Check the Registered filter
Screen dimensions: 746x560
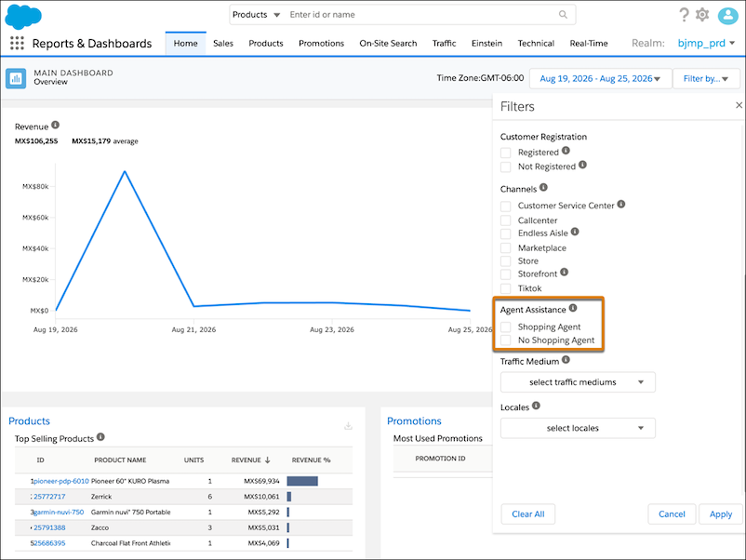point(506,153)
